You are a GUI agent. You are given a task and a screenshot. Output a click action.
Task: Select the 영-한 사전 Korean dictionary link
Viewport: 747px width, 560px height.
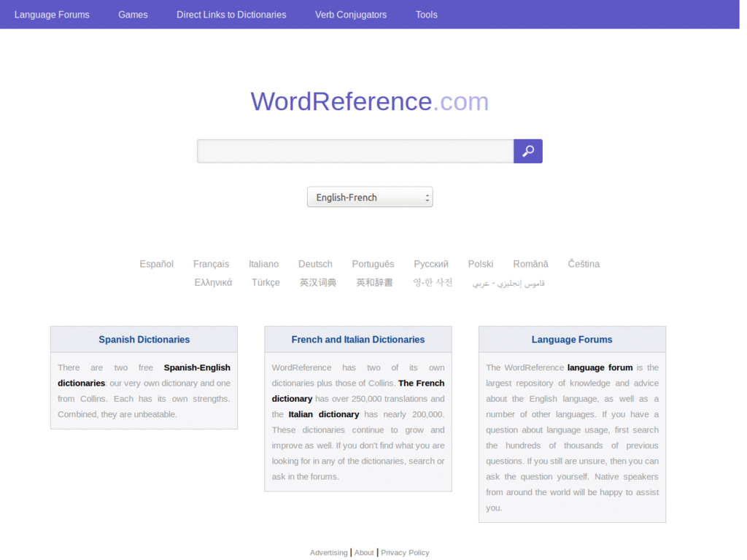click(x=433, y=282)
